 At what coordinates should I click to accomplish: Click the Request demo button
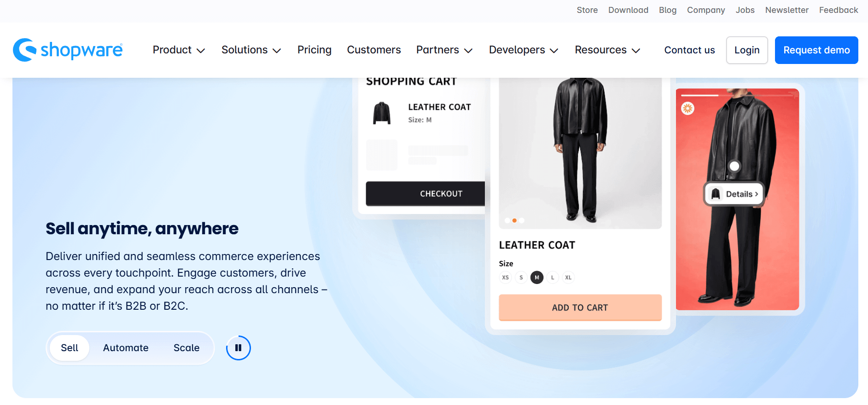816,50
